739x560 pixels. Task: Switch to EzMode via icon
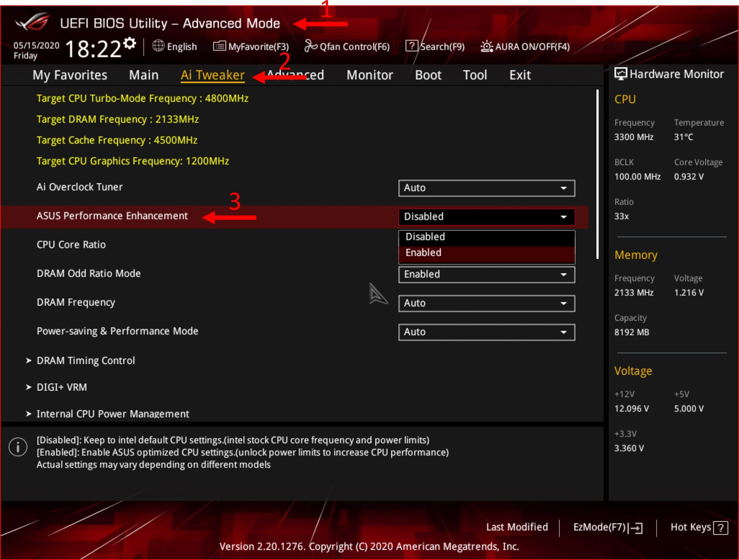641,529
